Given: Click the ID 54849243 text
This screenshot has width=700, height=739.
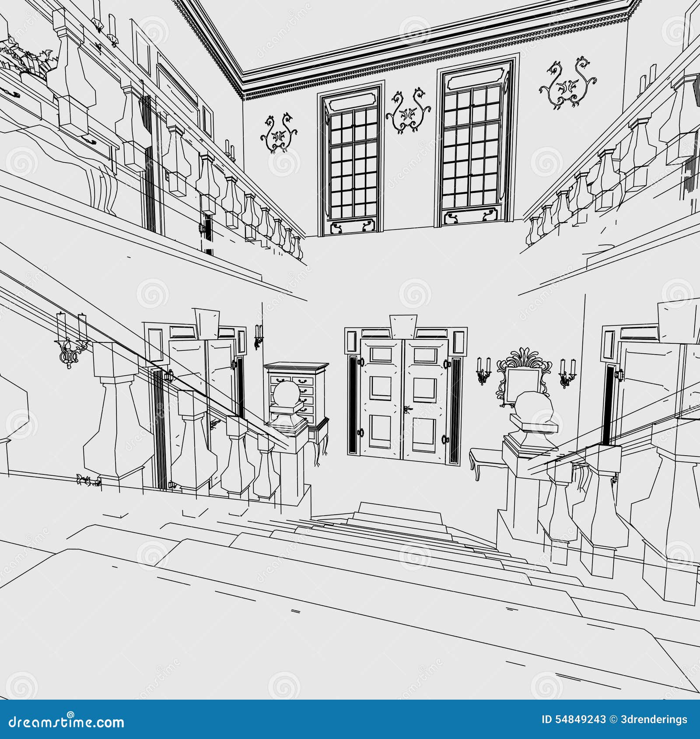Looking at the screenshot, I should pos(574,719).
